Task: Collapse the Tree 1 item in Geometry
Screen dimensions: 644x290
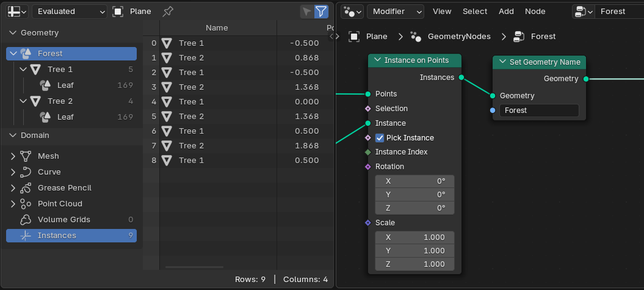Action: pyautogui.click(x=23, y=69)
